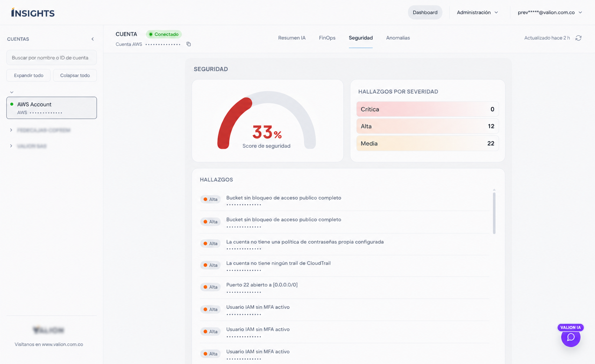Focus the account search field
The height and width of the screenshot is (364, 595).
52,58
